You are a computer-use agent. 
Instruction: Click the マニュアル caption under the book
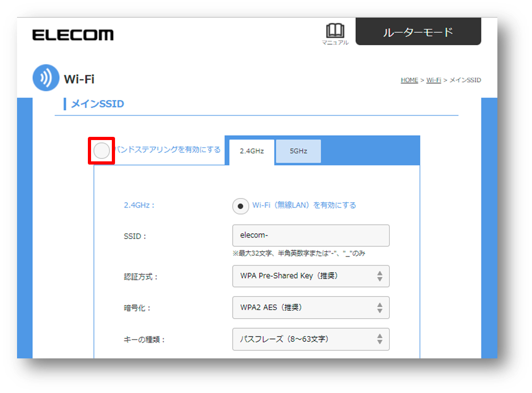coord(335,43)
